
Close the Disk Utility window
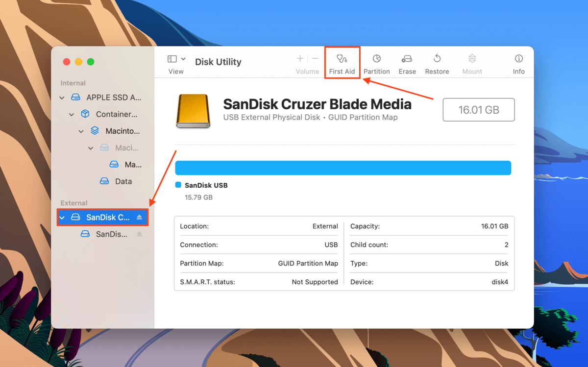(67, 62)
